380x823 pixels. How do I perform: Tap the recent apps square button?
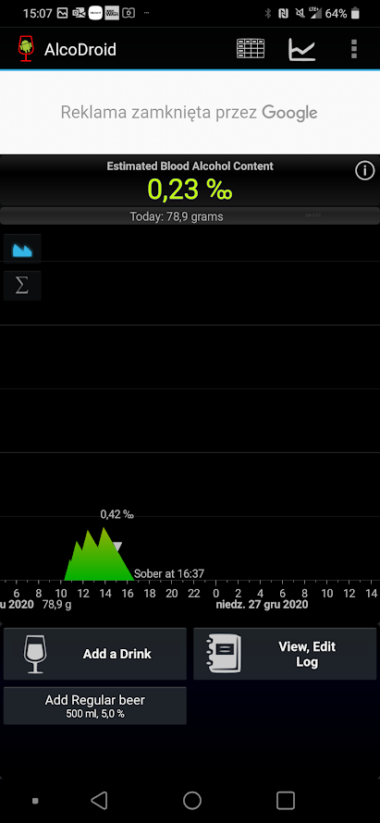286,800
